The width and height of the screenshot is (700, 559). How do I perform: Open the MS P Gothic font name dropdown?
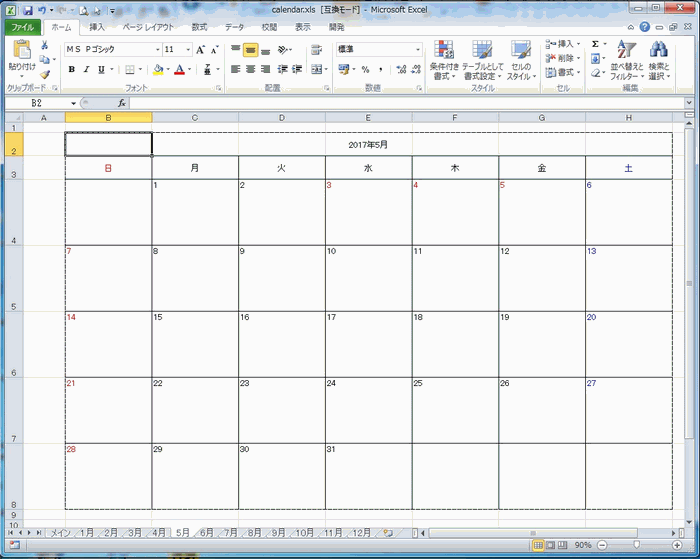pos(158,50)
